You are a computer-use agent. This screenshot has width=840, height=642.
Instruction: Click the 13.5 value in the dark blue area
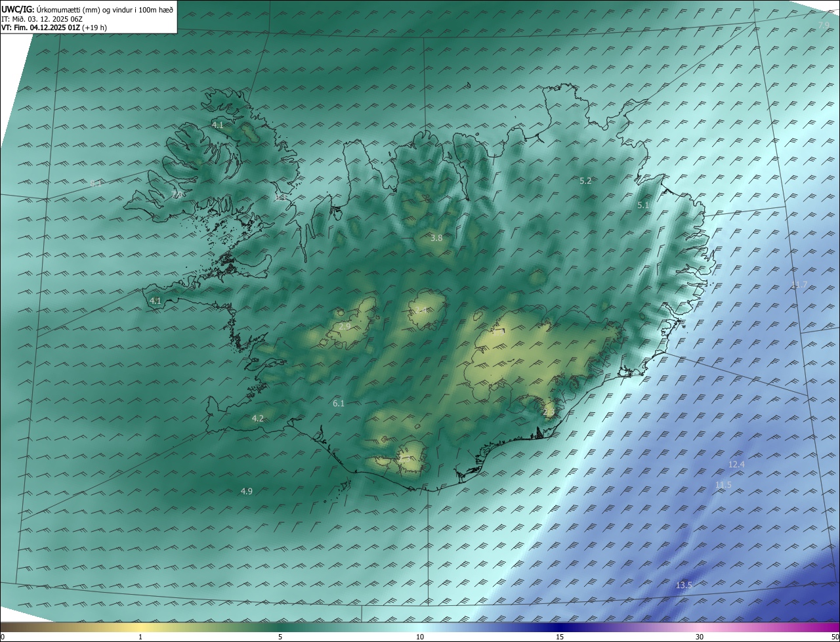point(684,585)
